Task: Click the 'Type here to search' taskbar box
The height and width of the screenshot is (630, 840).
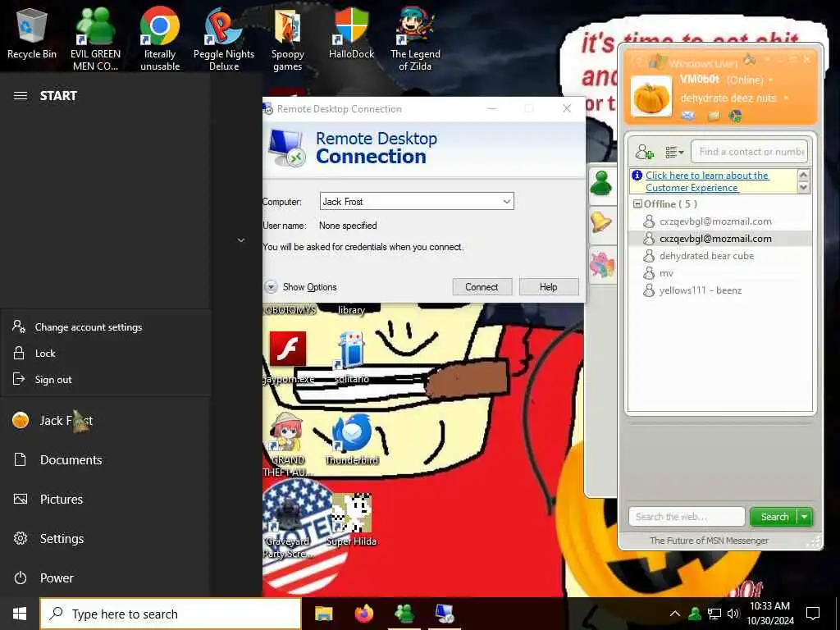Action: coord(171,614)
